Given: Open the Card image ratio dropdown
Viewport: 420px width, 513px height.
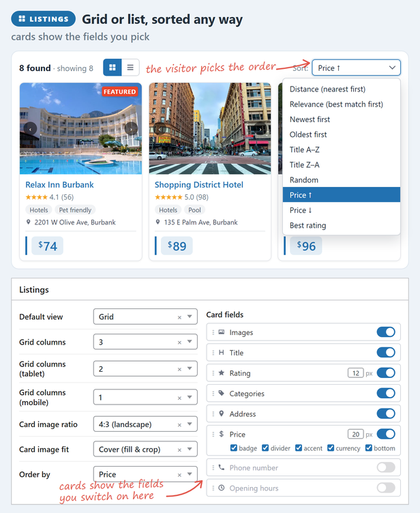Looking at the screenshot, I should coord(145,424).
